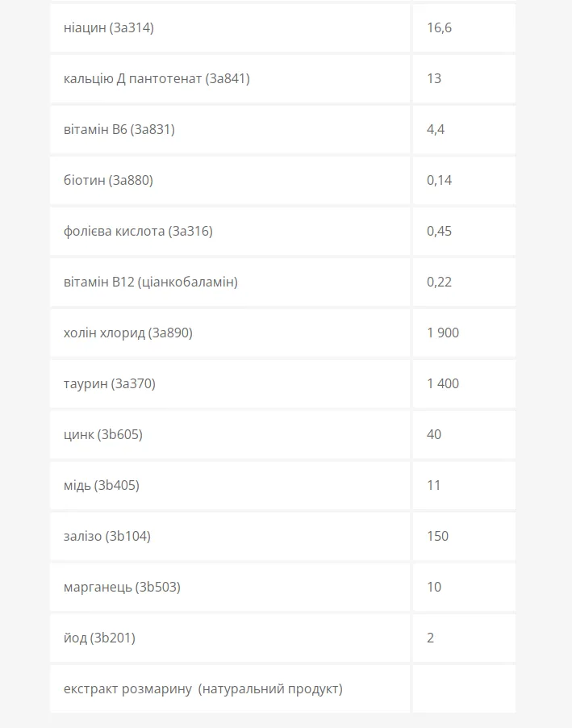Viewport: 572px width, 728px height.
Task: Select екстракт розмарину (натуральний продукт) text
Action: (202, 688)
